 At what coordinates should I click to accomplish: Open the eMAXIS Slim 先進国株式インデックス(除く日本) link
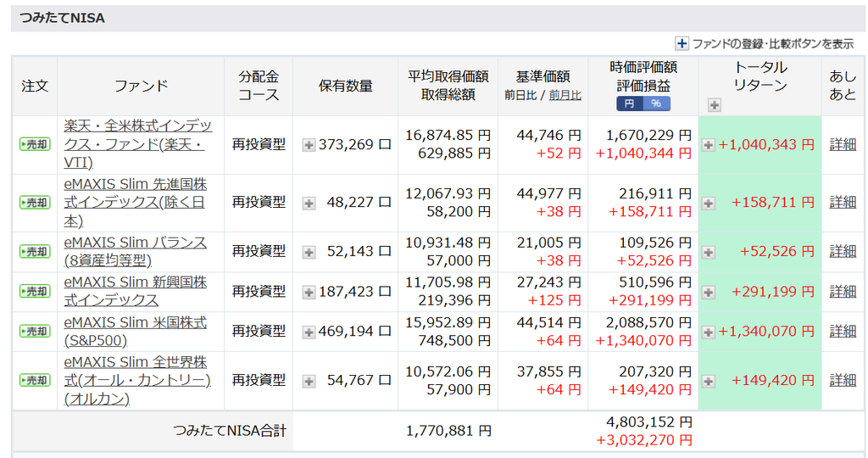(x=136, y=202)
